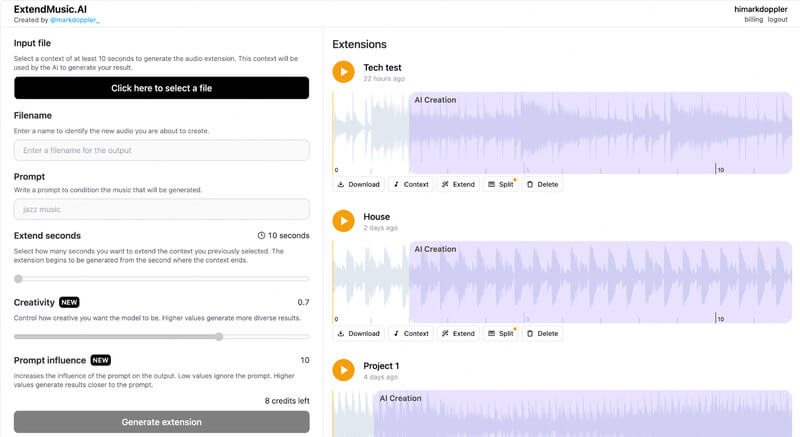This screenshot has width=800, height=437.
Task: Set context for Tech test
Action: [x=411, y=185]
